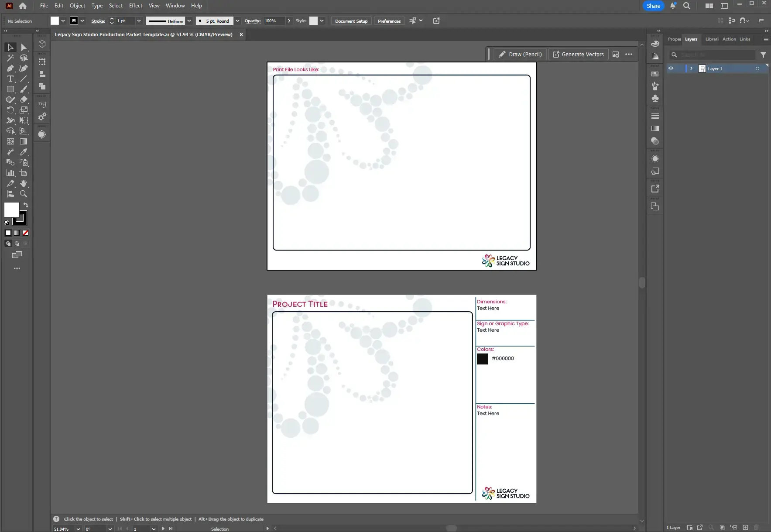The image size is (771, 532).
Task: Target Layer 1 via its circle selector
Action: click(756, 69)
